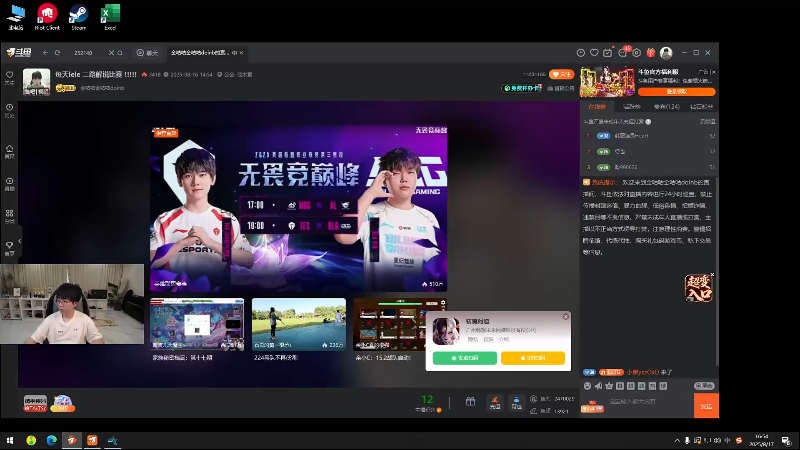
Task: Switch to the tab showing (124)
Action: tap(667, 107)
